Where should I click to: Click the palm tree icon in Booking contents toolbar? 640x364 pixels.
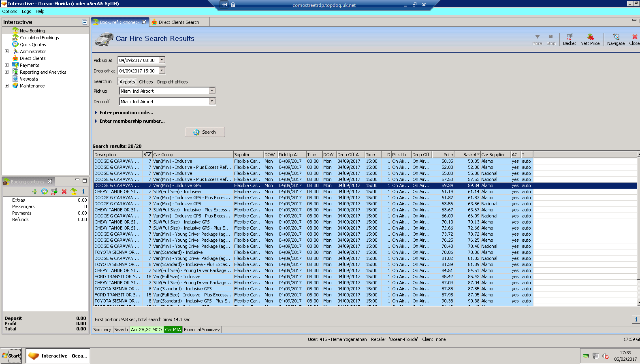[74, 192]
